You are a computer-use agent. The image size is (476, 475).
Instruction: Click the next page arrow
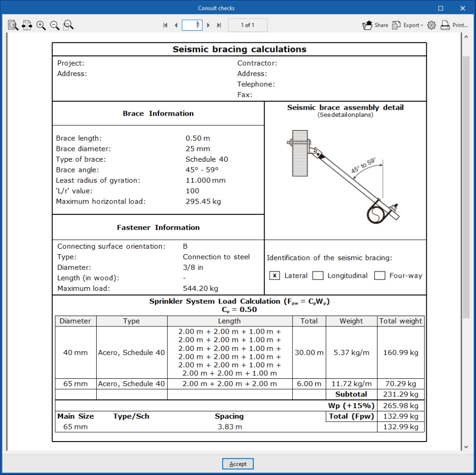click(208, 25)
